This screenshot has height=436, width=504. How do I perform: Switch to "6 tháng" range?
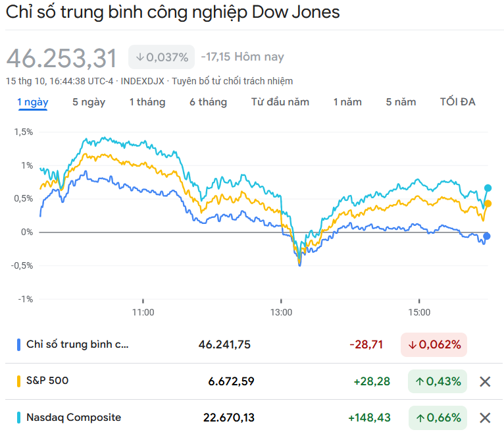[x=208, y=102]
